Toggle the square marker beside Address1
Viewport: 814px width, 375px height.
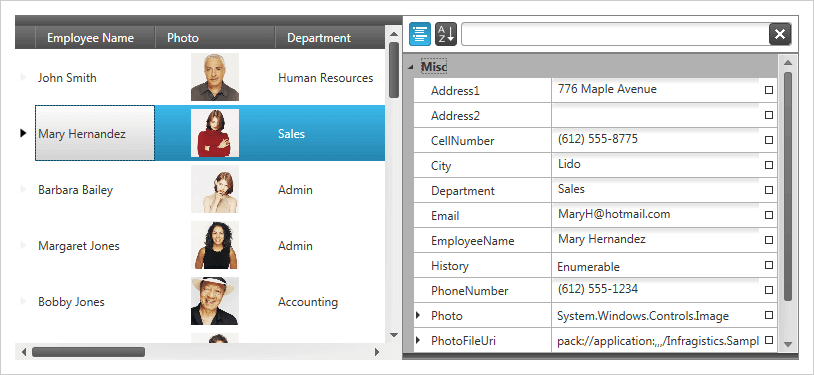pos(769,90)
